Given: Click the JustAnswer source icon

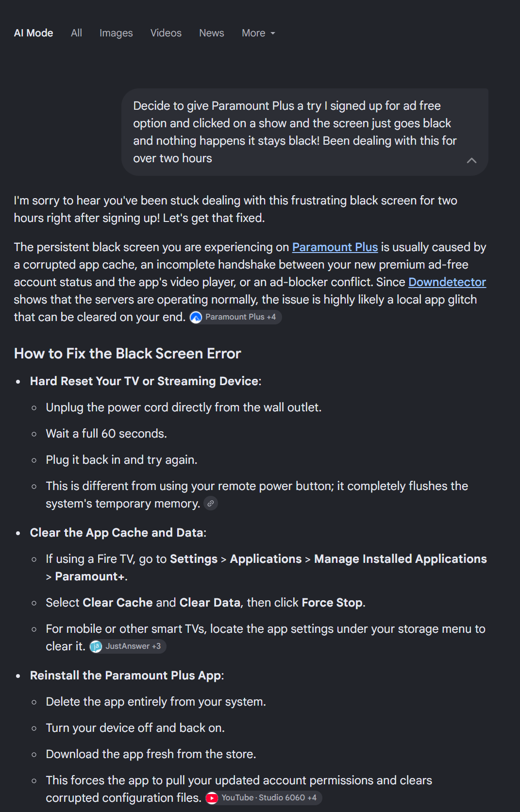Looking at the screenshot, I should (96, 646).
